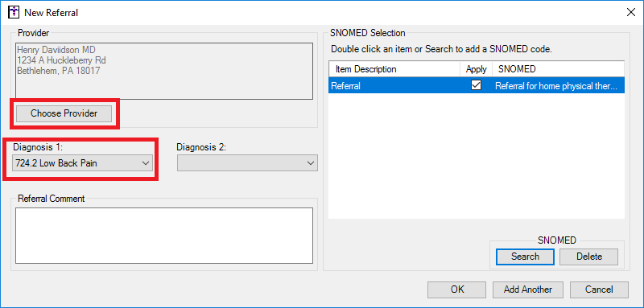Uncheck the Apply checkbox for Referral
Image resolution: width=644 pixels, height=308 pixels.
[x=476, y=85]
